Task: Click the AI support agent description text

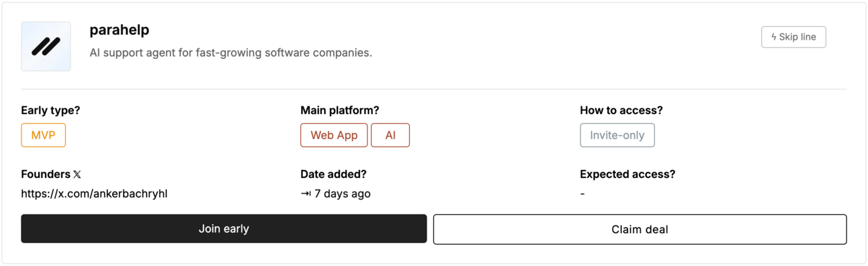Action: pos(230,52)
